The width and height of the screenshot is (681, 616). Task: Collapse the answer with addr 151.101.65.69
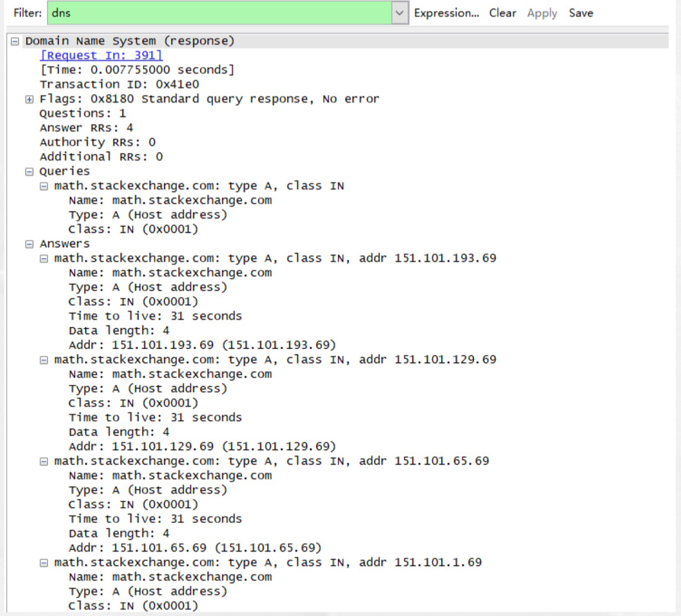44,461
